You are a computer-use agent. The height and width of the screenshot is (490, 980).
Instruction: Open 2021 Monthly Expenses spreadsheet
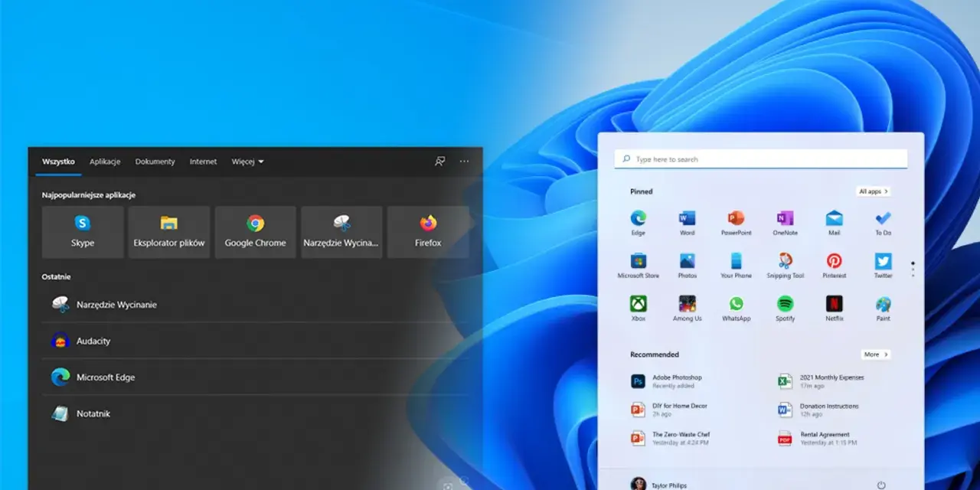[x=821, y=381]
